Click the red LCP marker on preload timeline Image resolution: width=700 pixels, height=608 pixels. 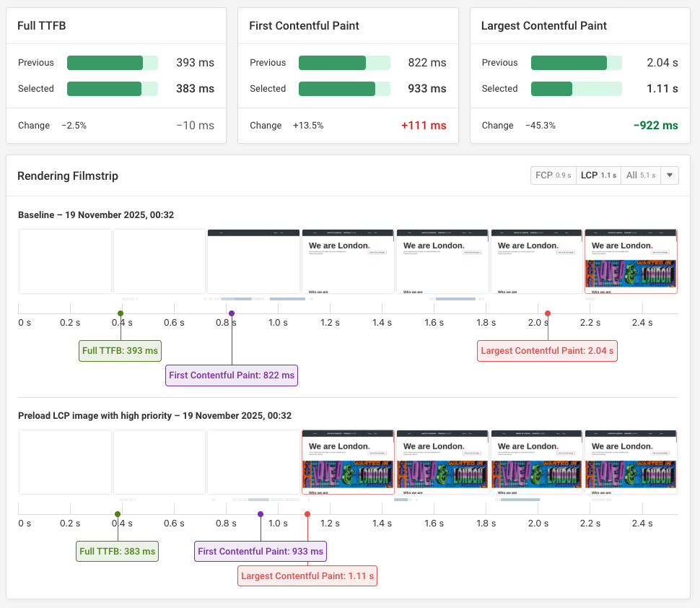pos(307,513)
